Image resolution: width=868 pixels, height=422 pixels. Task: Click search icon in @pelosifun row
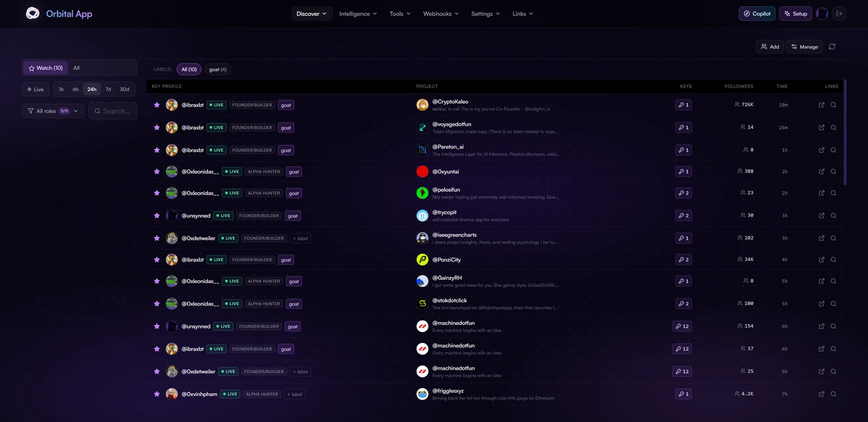833,193
